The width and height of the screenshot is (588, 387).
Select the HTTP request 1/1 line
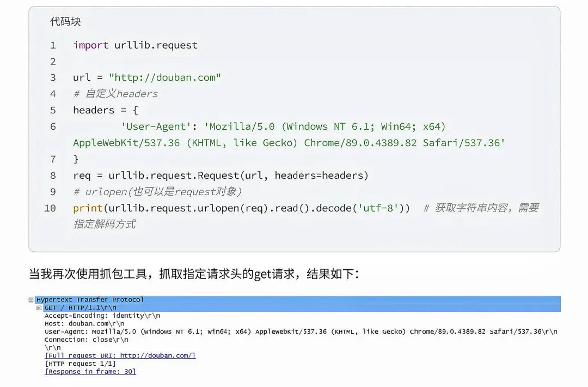pos(80,364)
